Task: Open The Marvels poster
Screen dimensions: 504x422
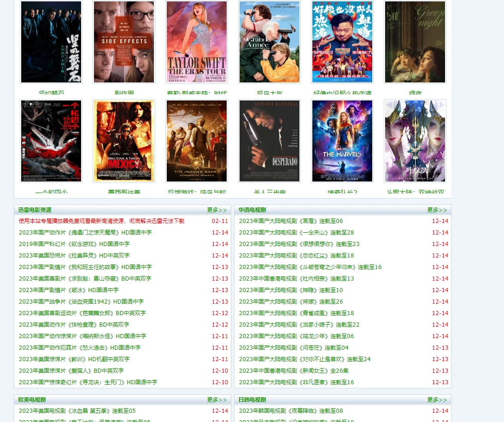Action: click(x=342, y=141)
